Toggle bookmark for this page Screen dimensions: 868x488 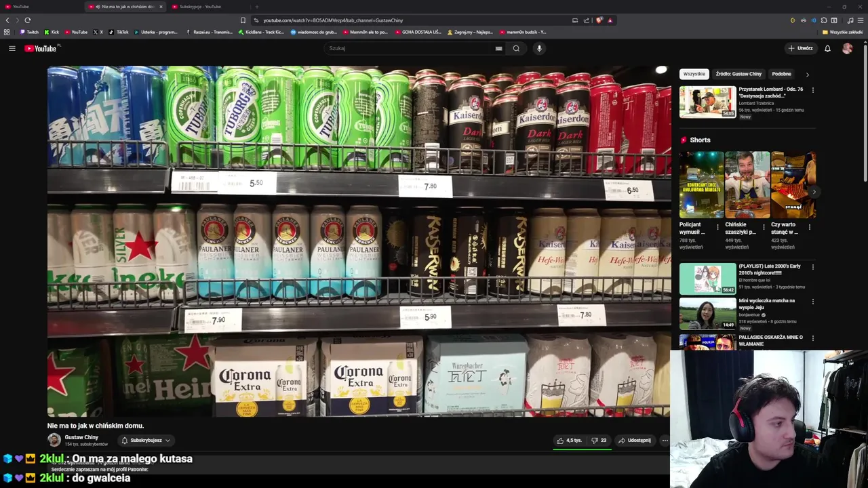(x=243, y=20)
